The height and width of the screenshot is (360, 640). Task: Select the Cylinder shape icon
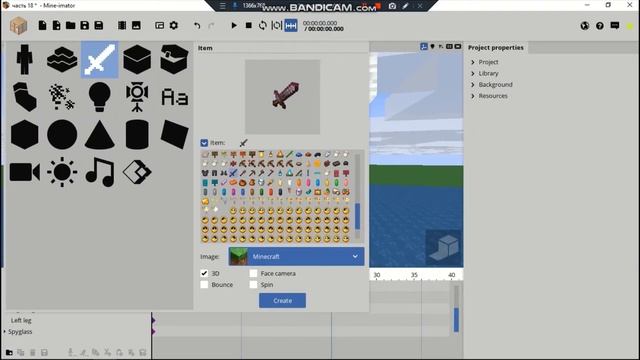(x=137, y=135)
